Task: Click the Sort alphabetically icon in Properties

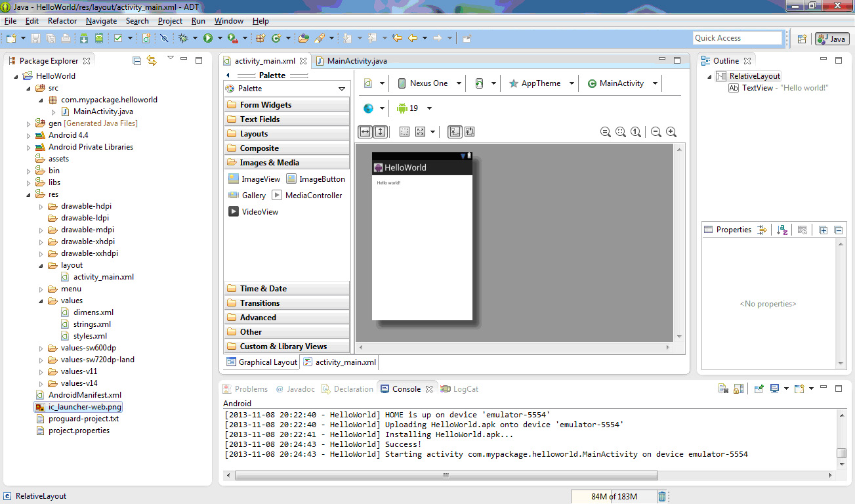Action: tap(782, 230)
